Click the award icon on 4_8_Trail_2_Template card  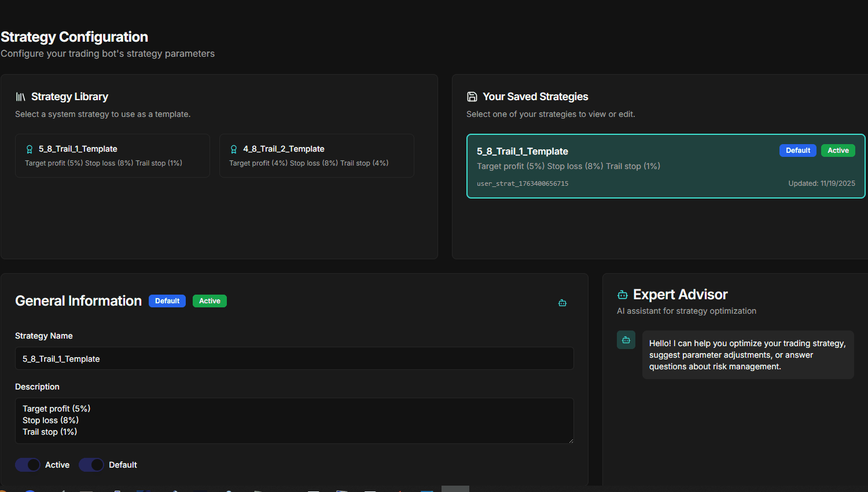(x=234, y=149)
